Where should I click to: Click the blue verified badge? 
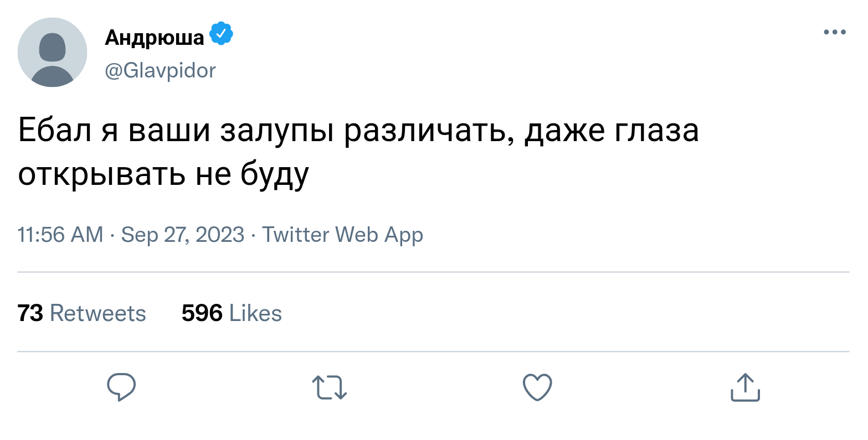click(221, 34)
